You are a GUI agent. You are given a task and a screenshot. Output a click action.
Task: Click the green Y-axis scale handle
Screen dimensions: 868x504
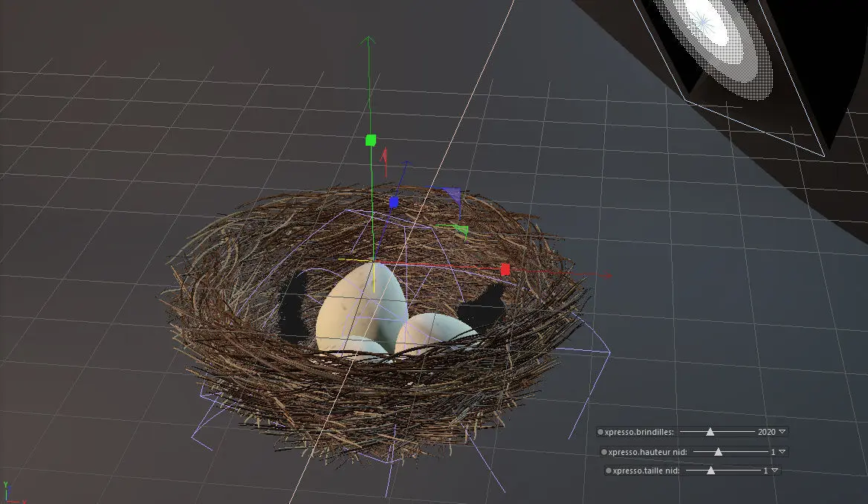point(371,140)
